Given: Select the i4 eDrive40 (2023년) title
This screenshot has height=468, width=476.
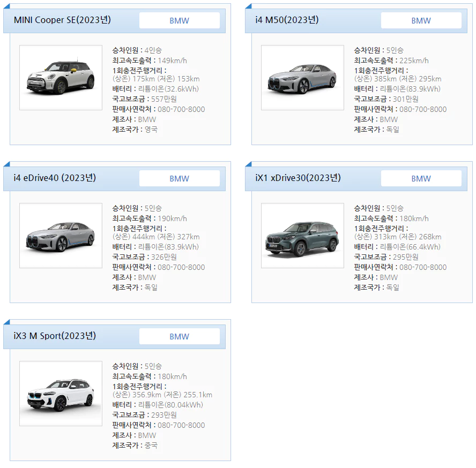Looking at the screenshot, I should pos(55,178).
